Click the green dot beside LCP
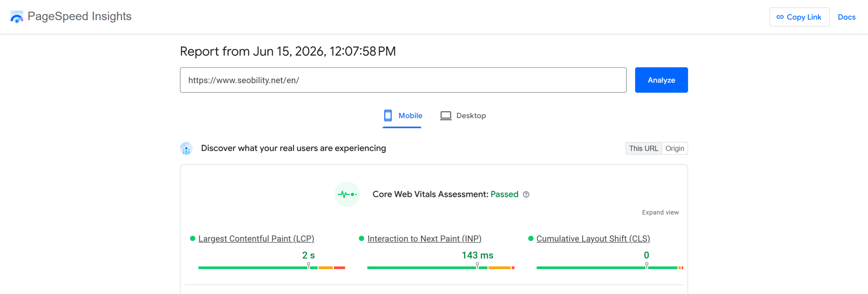This screenshot has width=868, height=294. click(x=193, y=238)
